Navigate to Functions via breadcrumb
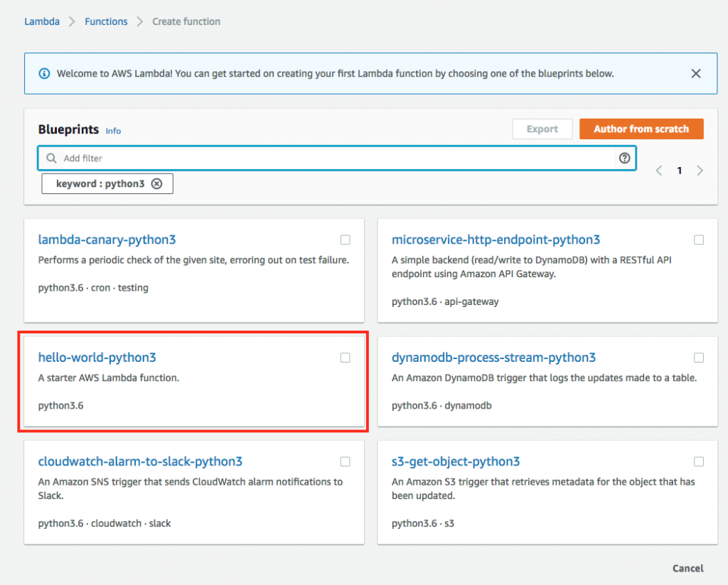Viewport: 728px width, 585px height. (105, 21)
